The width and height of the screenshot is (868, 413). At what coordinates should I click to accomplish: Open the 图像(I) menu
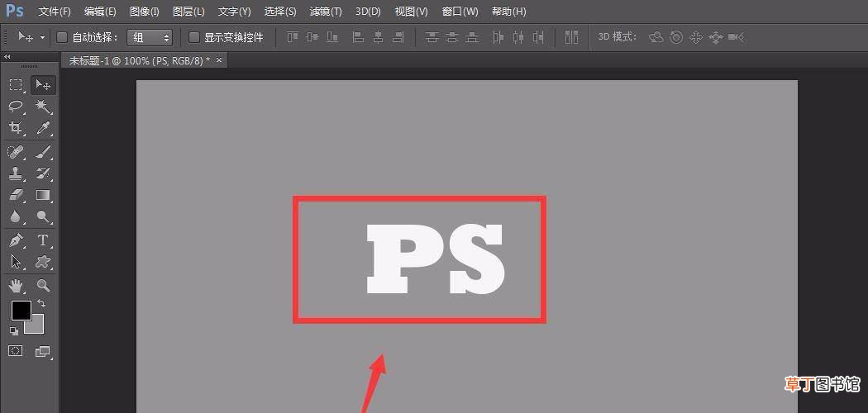[x=145, y=11]
